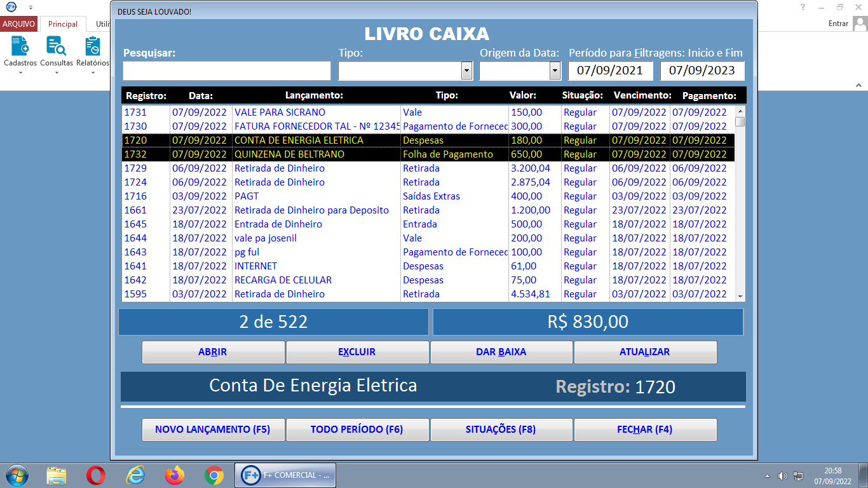The image size is (868, 488).
Task: Switch to the ARQUIVO tab
Action: (19, 23)
